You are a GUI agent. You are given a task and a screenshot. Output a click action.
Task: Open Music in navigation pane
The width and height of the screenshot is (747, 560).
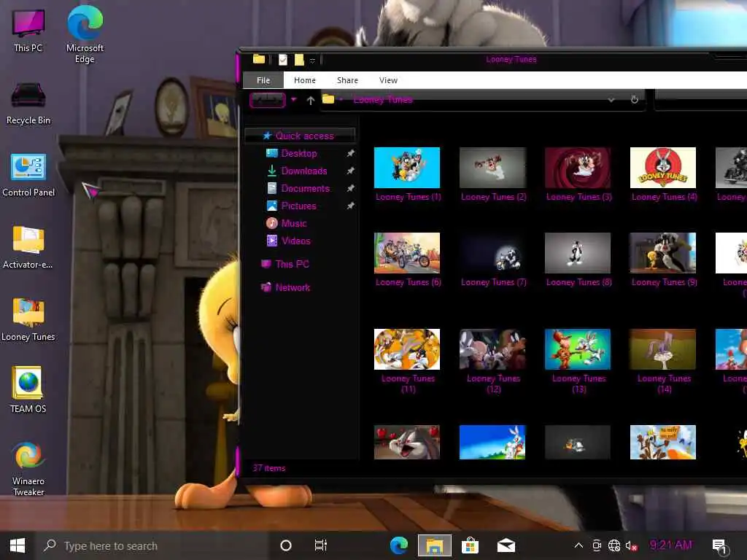[x=293, y=223]
